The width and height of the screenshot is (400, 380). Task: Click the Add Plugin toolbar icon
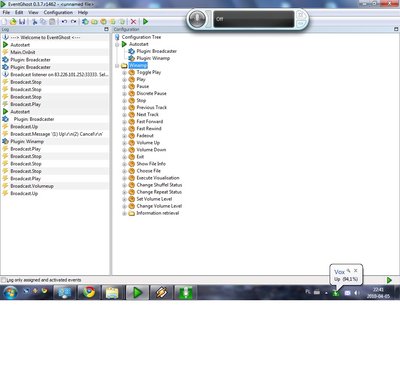[85, 22]
